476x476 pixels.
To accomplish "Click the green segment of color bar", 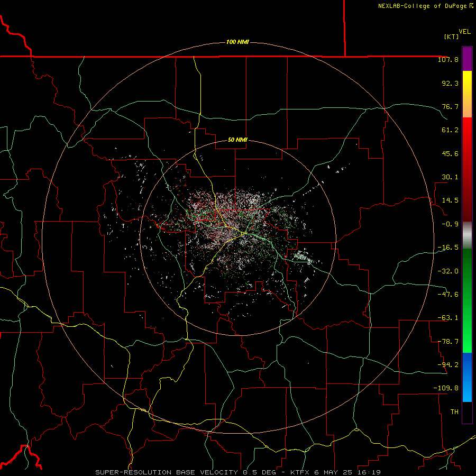I will (467, 300).
